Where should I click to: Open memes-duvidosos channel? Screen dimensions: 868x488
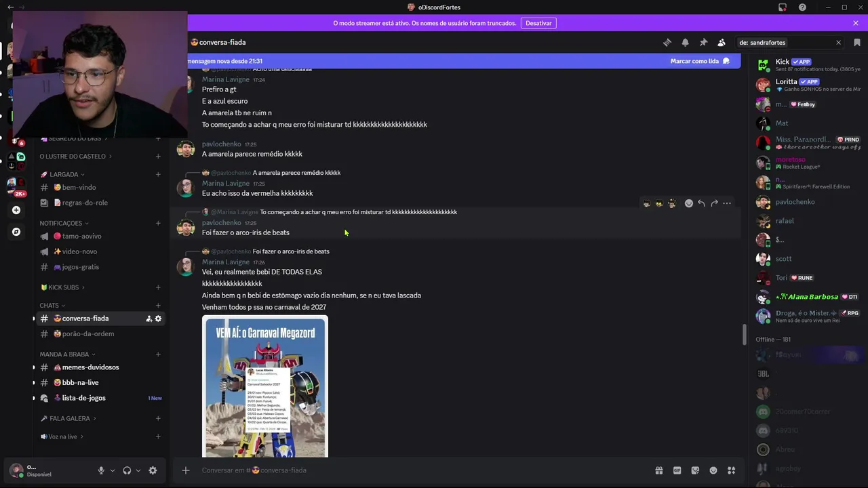[x=101, y=367]
